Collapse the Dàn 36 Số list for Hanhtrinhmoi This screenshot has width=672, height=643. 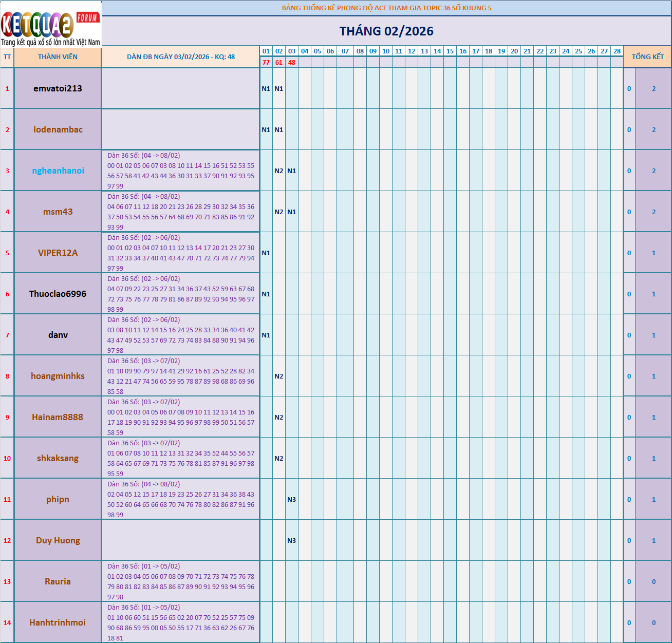point(180,622)
